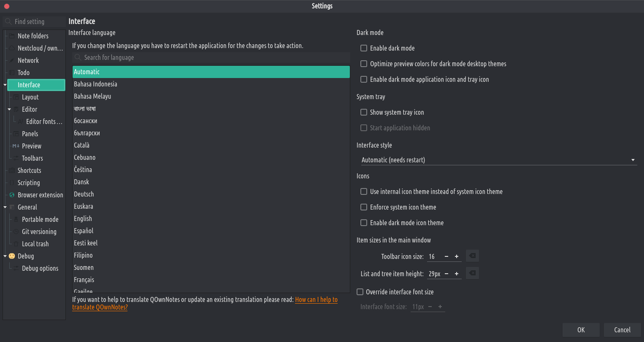The width and height of the screenshot is (644, 342).
Task: Reset list and tree item height icon
Action: 472,273
